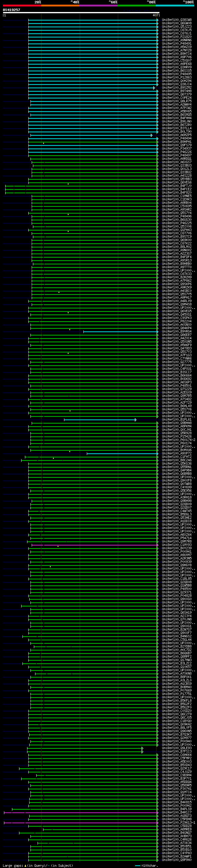Select the orange ~40% legend segment

pyautogui.click(x=60, y=6)
